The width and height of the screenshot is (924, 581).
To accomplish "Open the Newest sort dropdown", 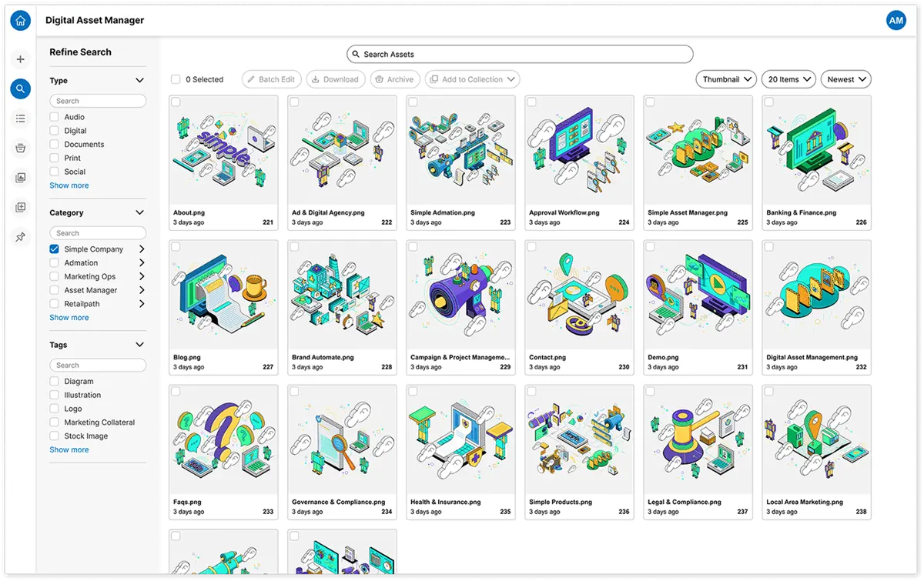I will [845, 79].
